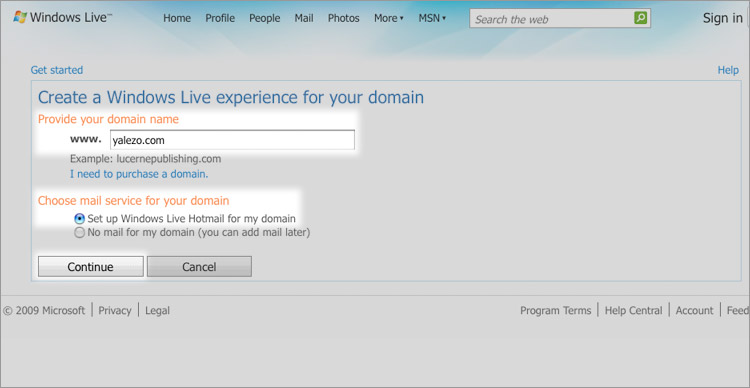This screenshot has width=750, height=388.
Task: Open the Program Terms link
Action: point(556,310)
